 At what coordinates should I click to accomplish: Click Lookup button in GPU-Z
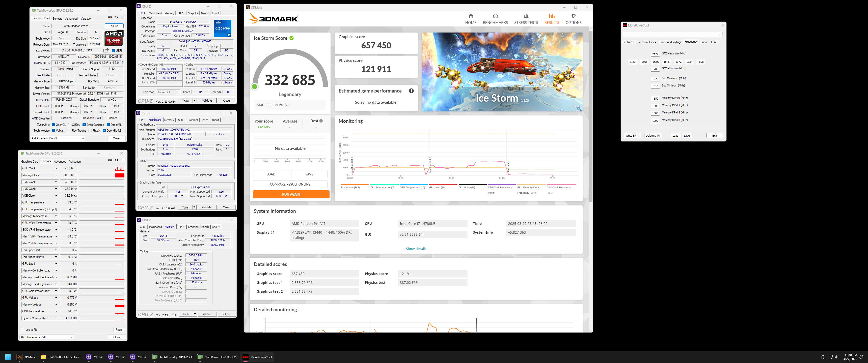pos(114,26)
